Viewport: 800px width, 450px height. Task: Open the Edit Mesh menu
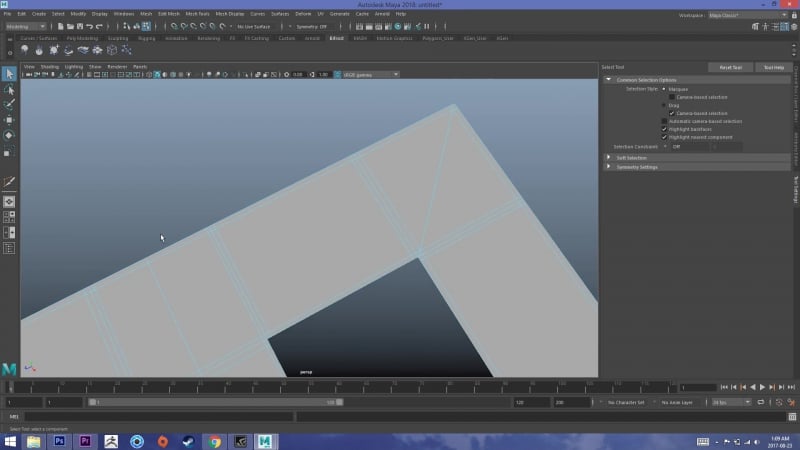[169, 14]
